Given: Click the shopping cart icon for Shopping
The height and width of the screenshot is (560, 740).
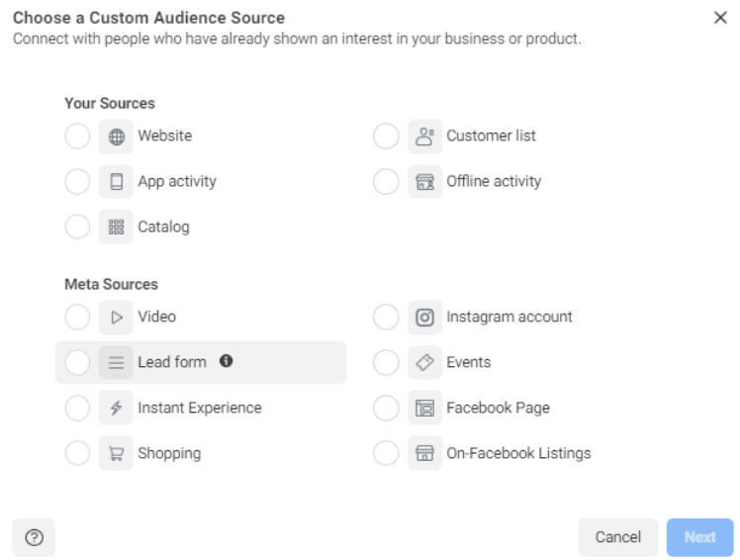Looking at the screenshot, I should [x=116, y=454].
